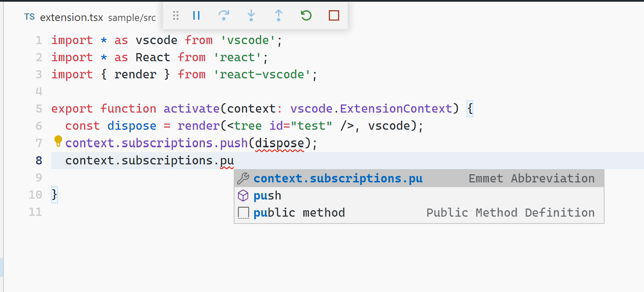This screenshot has height=292, width=644.
Task: Click line number 10 in the gutter
Action: click(x=36, y=195)
